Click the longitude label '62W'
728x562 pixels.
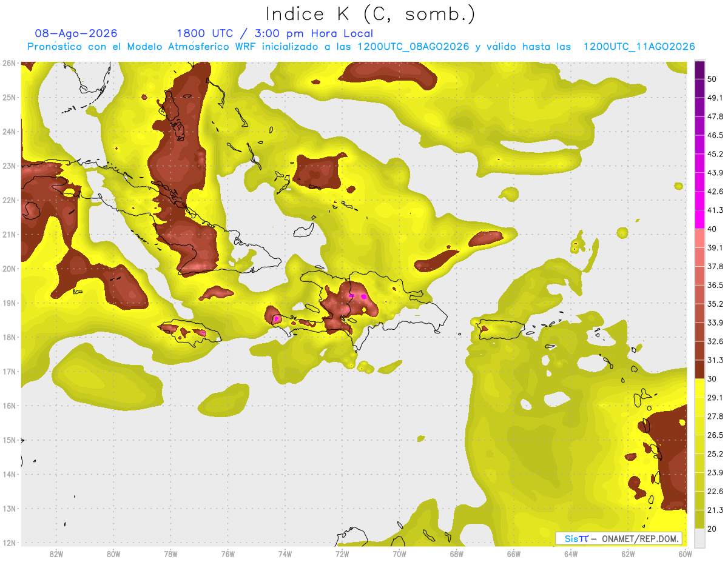[628, 554]
